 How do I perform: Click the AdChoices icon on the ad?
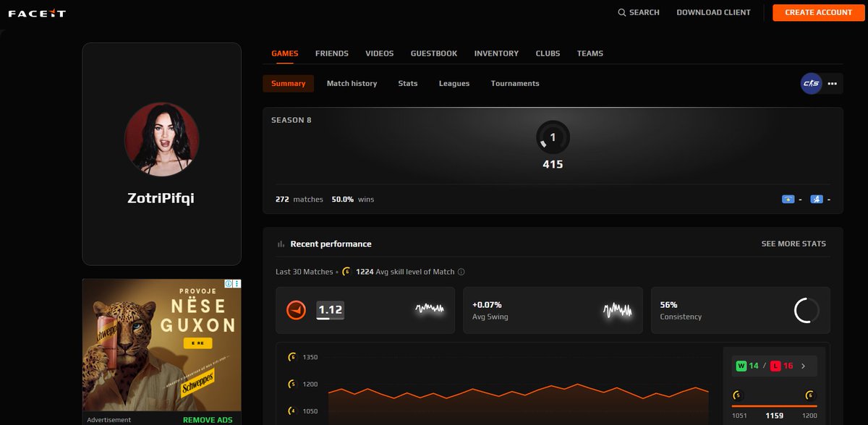click(227, 284)
